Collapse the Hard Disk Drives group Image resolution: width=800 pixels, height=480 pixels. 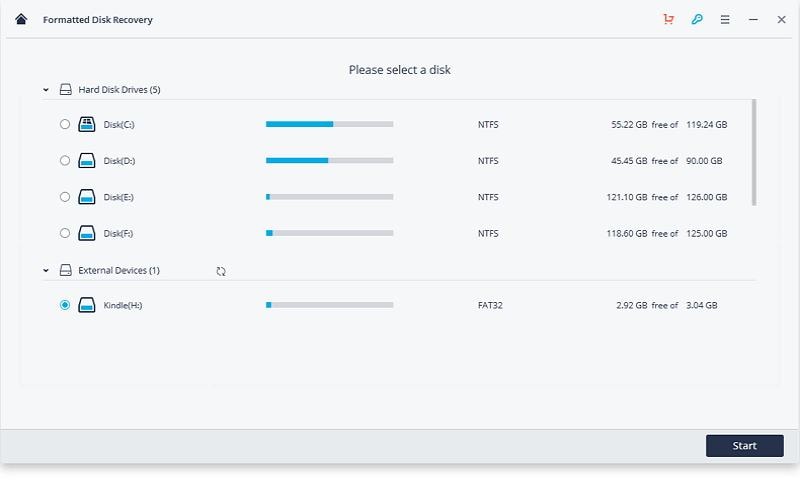46,90
